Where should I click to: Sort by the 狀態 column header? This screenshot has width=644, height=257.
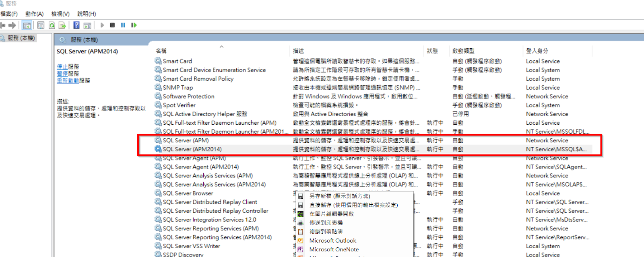[x=432, y=51]
